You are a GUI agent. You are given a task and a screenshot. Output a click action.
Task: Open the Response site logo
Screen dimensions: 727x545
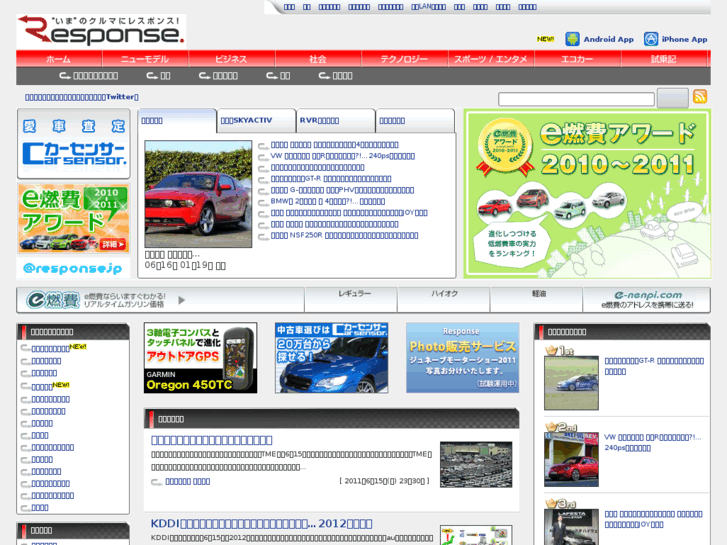pos(101,31)
